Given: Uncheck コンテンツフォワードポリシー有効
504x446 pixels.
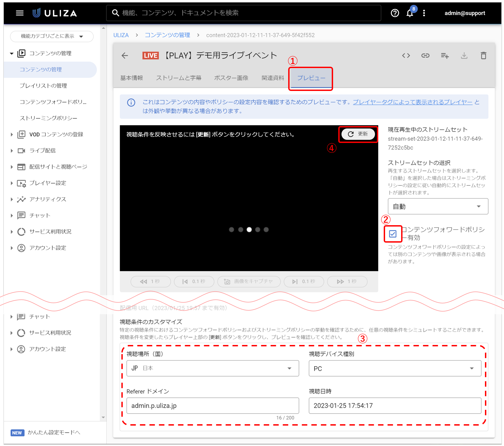Looking at the screenshot, I should point(393,234).
